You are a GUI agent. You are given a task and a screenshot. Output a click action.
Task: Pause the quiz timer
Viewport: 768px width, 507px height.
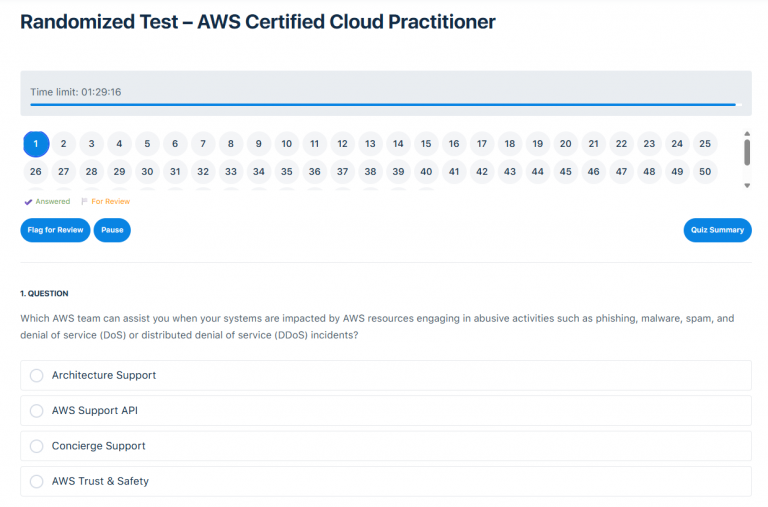point(112,230)
